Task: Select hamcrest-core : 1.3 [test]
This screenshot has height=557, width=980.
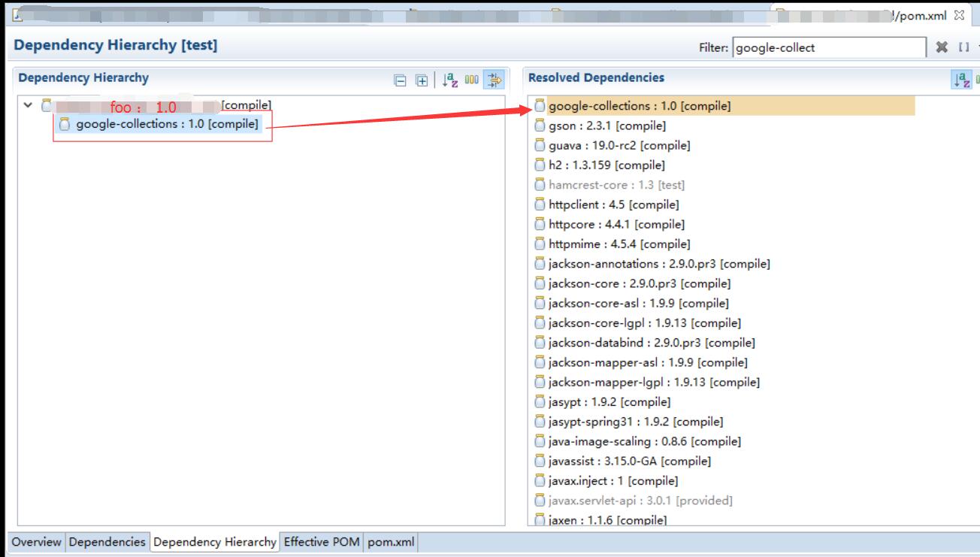Action: (x=616, y=185)
